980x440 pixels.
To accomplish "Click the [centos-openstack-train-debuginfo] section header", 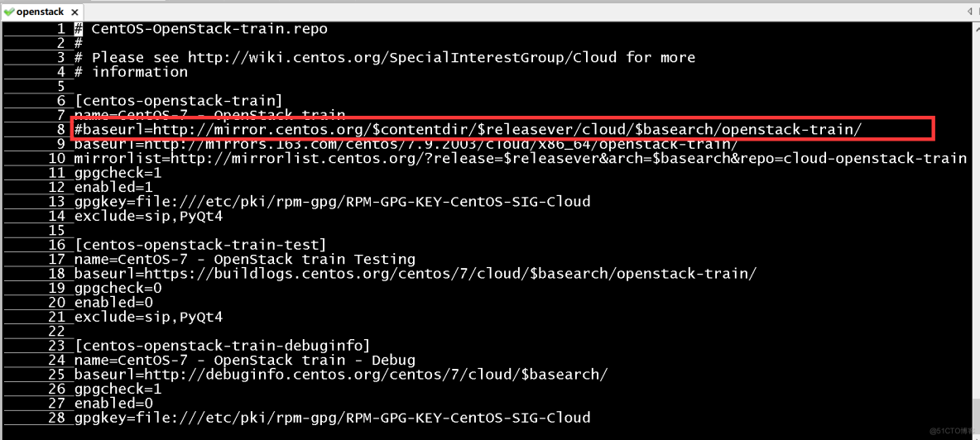I will pos(223,346).
